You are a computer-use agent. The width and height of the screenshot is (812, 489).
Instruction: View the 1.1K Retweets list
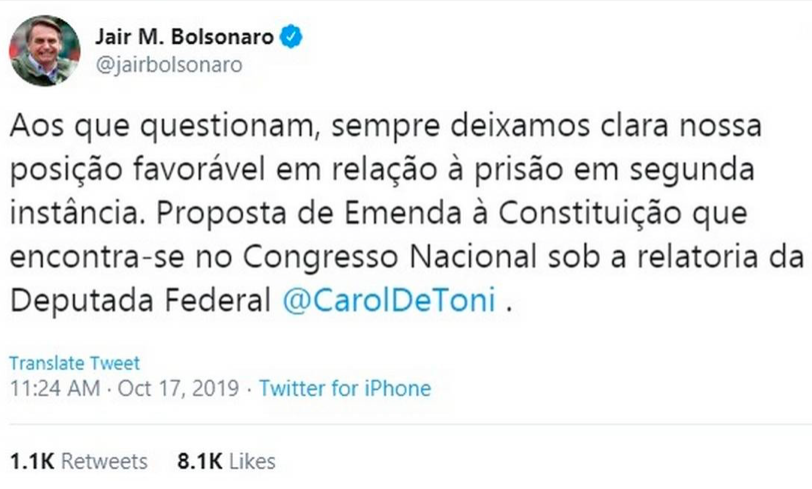tap(78, 461)
